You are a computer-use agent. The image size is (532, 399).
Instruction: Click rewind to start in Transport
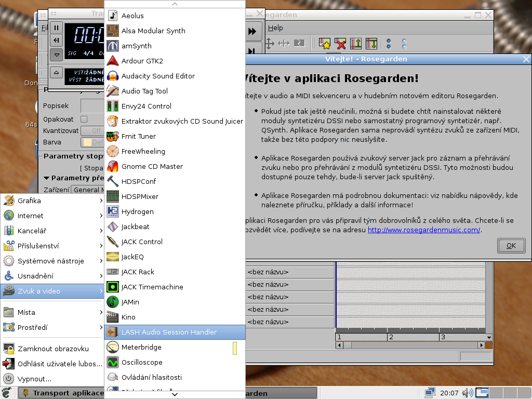tap(56, 41)
